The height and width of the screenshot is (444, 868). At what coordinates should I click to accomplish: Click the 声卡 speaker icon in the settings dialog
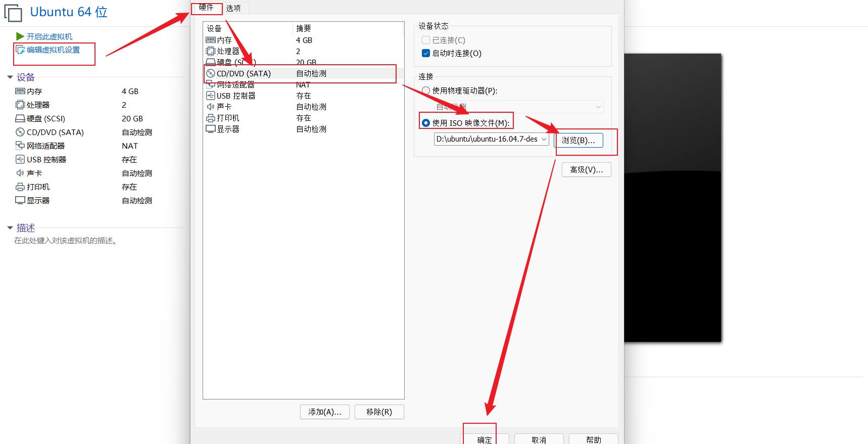[x=211, y=107]
